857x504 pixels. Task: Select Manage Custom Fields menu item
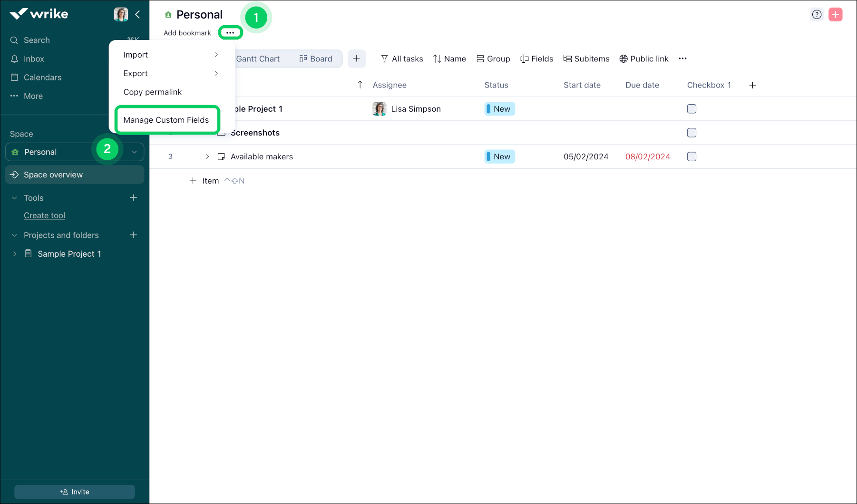pyautogui.click(x=166, y=120)
